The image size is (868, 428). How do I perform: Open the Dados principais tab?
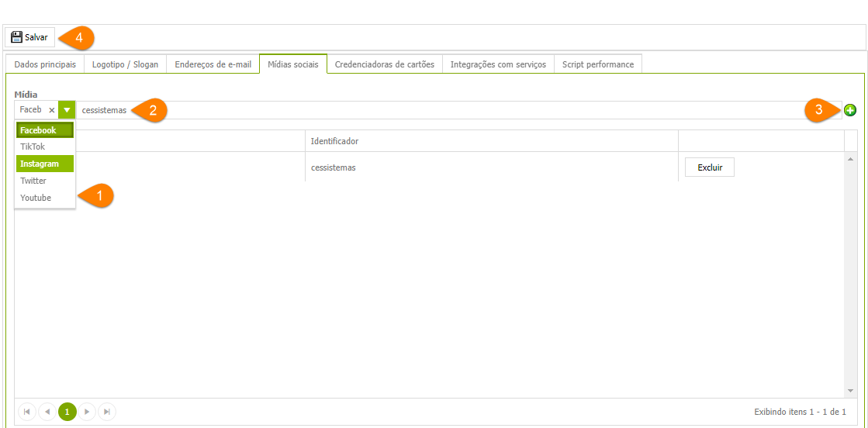(x=45, y=64)
